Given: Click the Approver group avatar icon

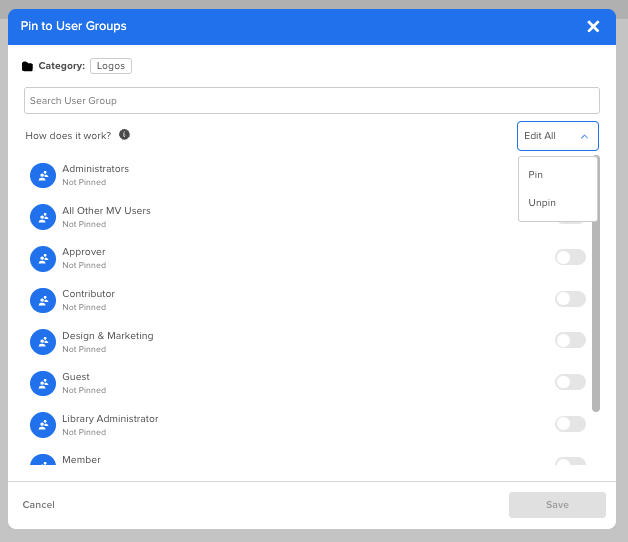Looking at the screenshot, I should click(43, 259).
